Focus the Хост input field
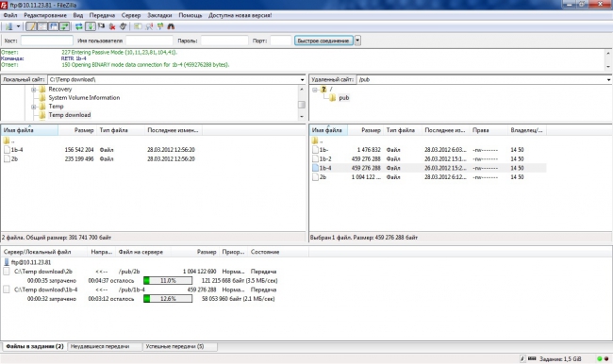This screenshot has height=364, width=613. click(x=46, y=41)
